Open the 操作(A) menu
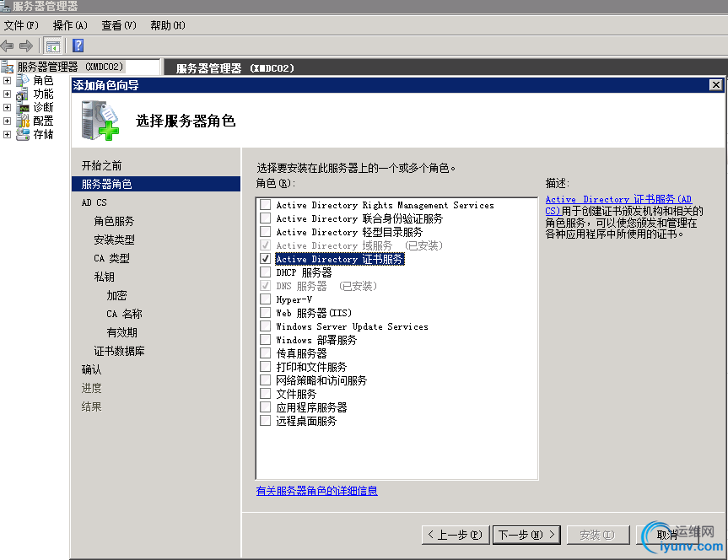 [70, 25]
